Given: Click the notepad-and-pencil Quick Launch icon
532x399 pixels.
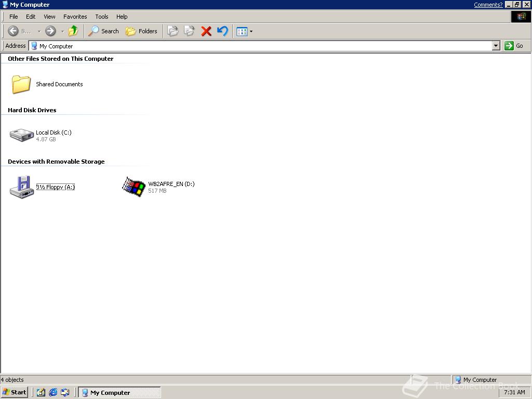Looking at the screenshot, I should 41,392.
